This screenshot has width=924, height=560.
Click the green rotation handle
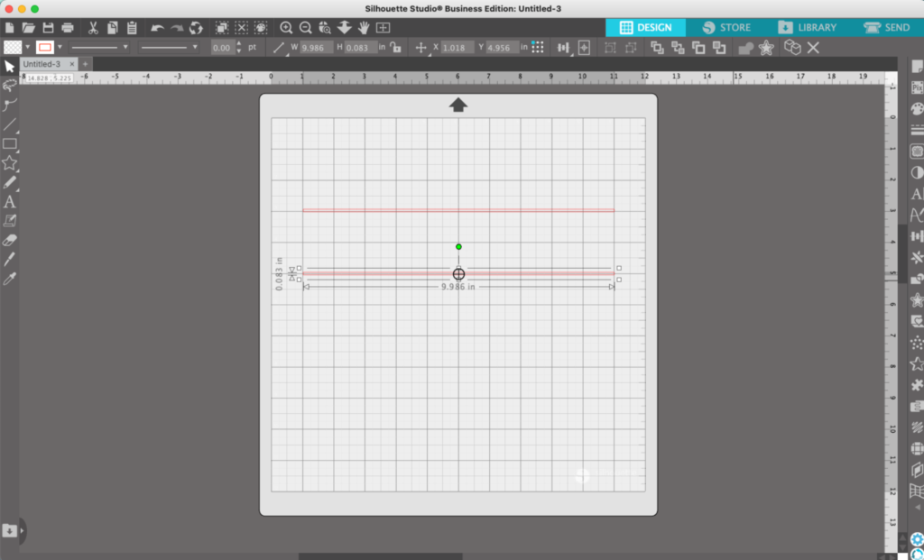(458, 247)
